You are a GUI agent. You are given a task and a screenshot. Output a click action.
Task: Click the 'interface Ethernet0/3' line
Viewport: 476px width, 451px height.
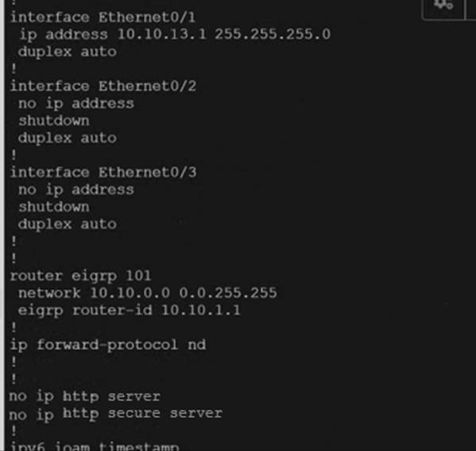point(103,173)
